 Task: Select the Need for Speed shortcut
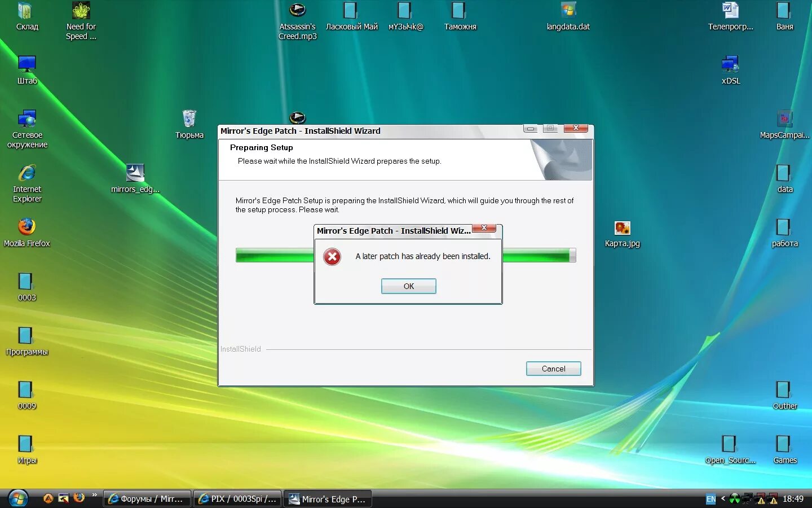tap(81, 21)
